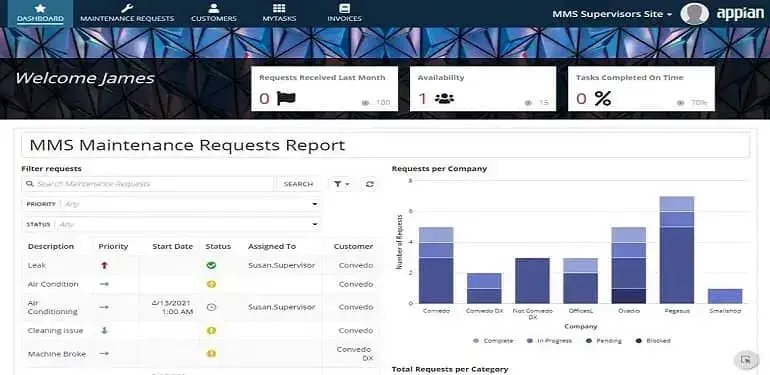
Task: Sort by Description column header
Action: coord(51,246)
